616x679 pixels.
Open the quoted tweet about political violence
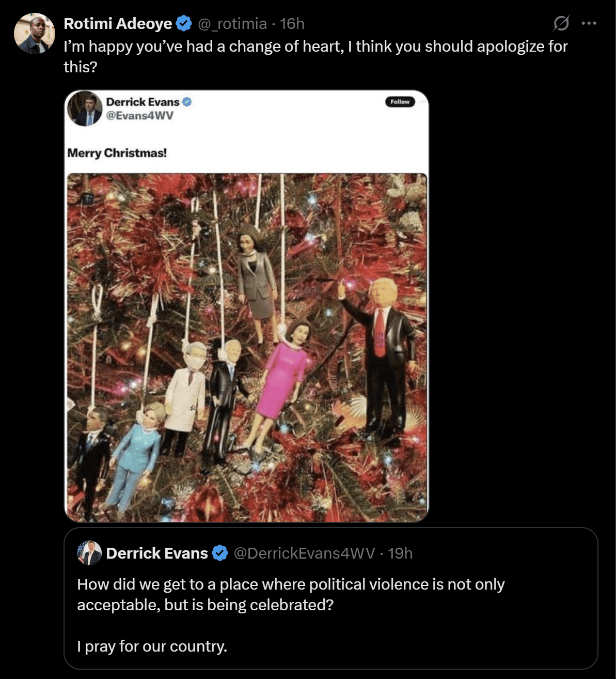[x=330, y=598]
